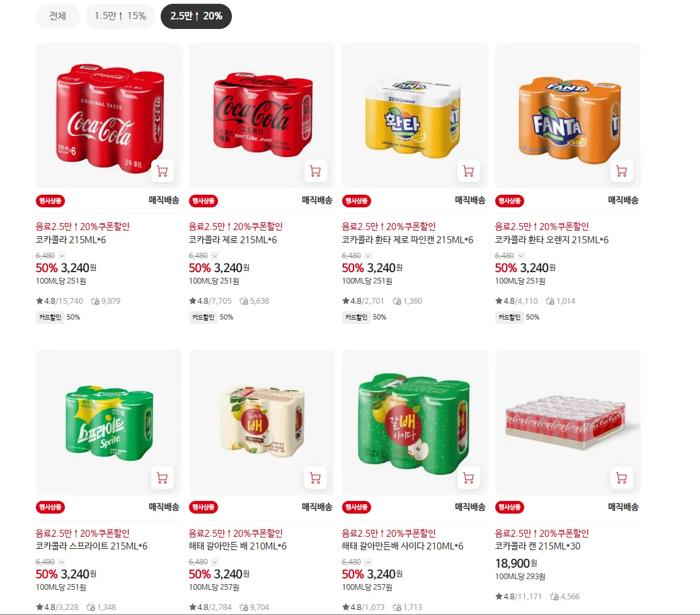Select the 전체 filter tab
Viewport: 700px width, 615px height.
point(57,16)
